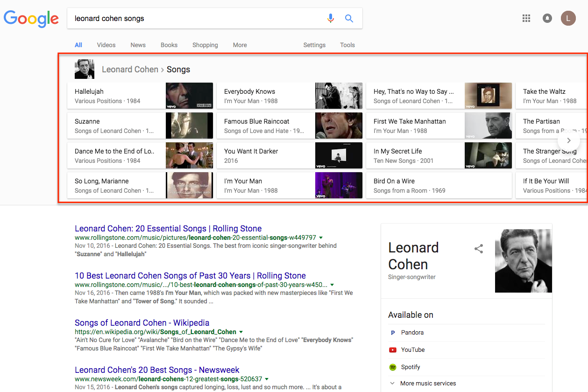Screen dimensions: 588x392
Task: Click into the search text field
Action: tap(196, 19)
